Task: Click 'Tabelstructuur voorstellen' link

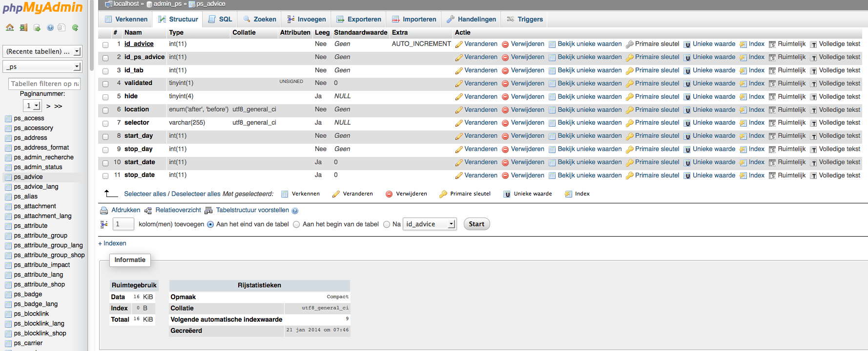Action: click(x=252, y=210)
